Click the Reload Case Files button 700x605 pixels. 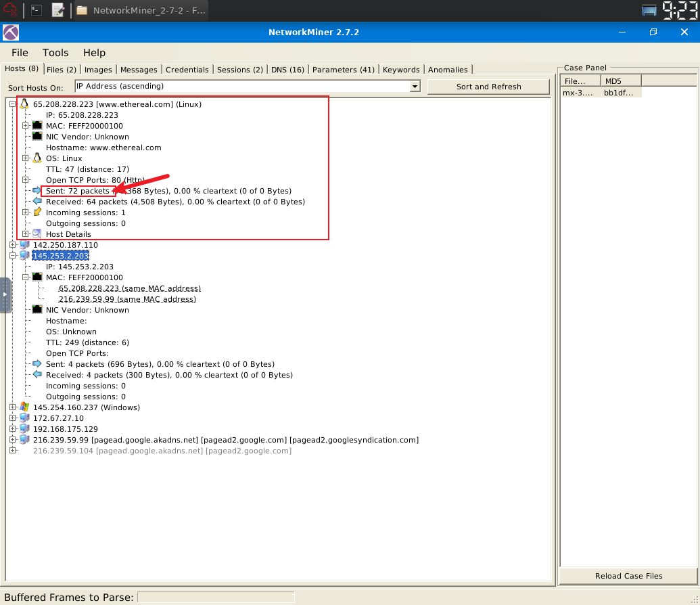pos(628,576)
